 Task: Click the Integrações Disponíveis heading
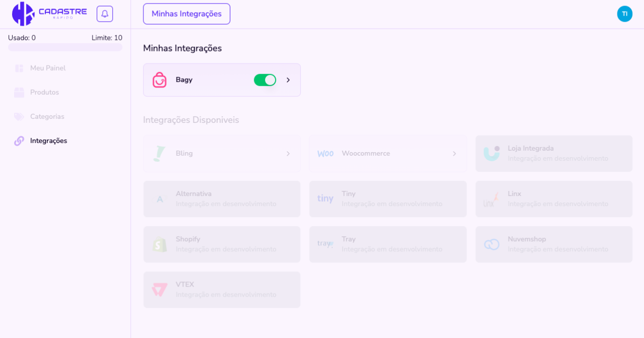(x=191, y=120)
